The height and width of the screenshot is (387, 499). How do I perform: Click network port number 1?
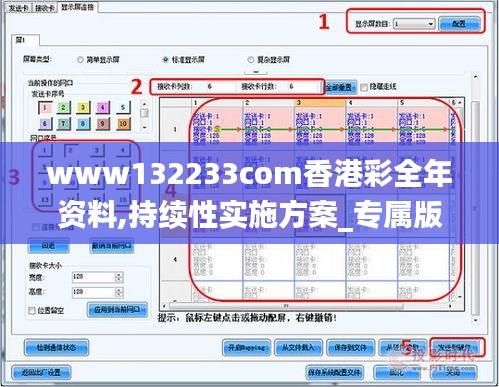[x=45, y=151]
